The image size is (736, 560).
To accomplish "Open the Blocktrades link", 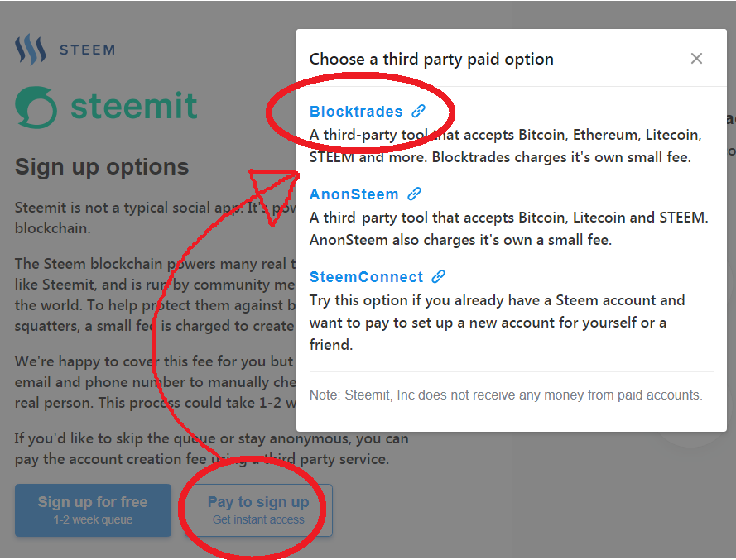I will [x=356, y=112].
